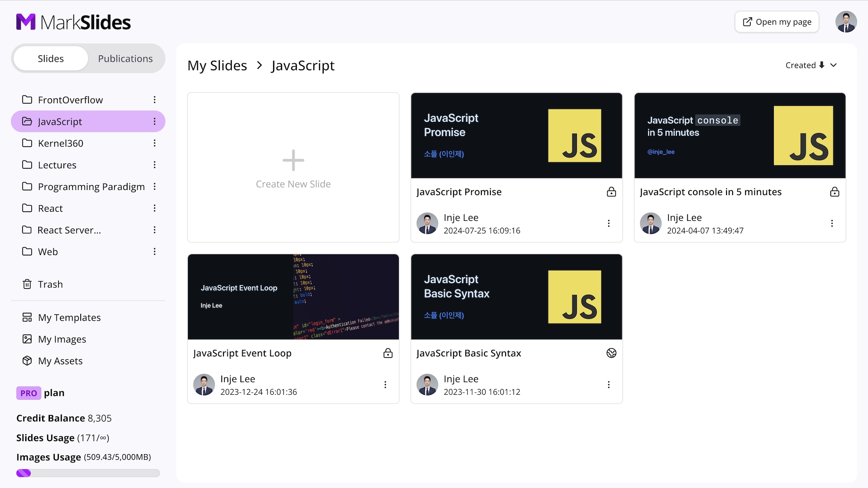Go to My Images
The image size is (868, 488).
point(88,339)
